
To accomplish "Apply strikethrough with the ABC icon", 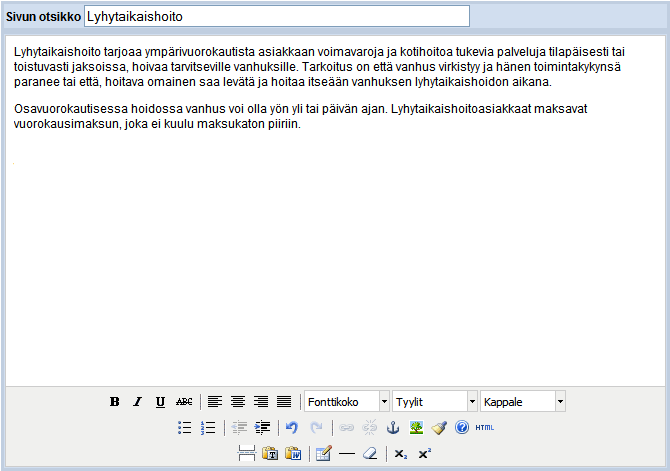I will point(184,402).
